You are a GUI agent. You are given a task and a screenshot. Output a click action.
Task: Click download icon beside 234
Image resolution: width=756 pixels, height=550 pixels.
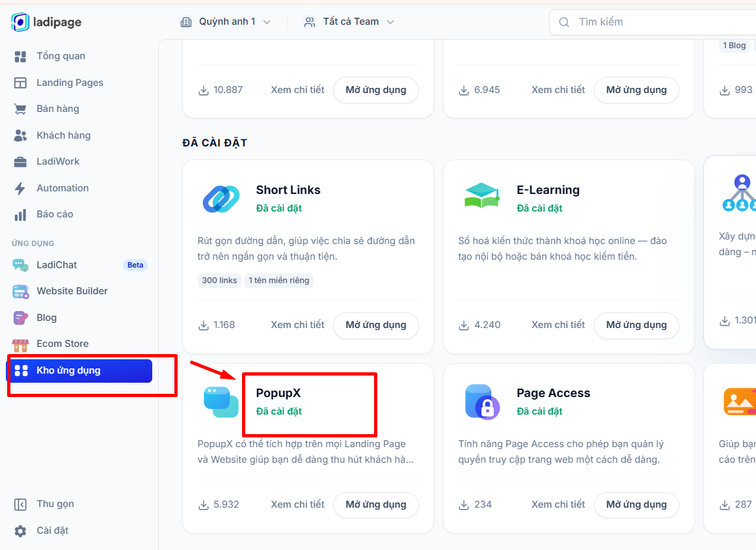(464, 505)
